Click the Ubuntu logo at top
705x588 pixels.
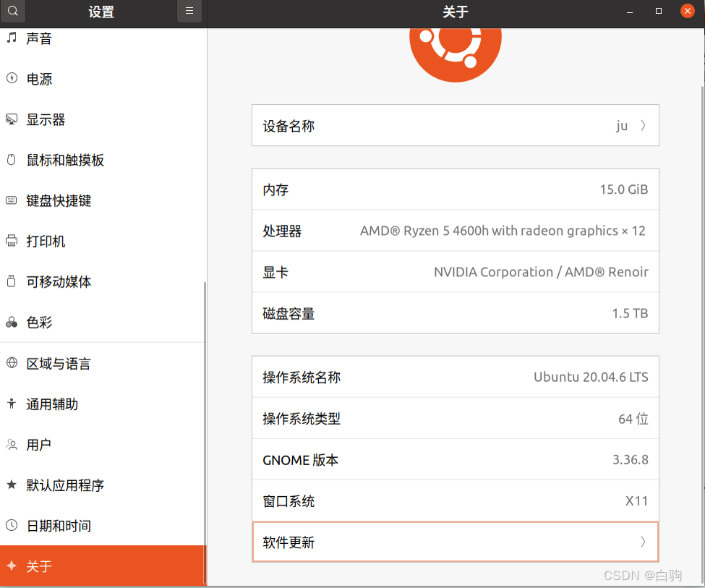pyautogui.click(x=455, y=55)
